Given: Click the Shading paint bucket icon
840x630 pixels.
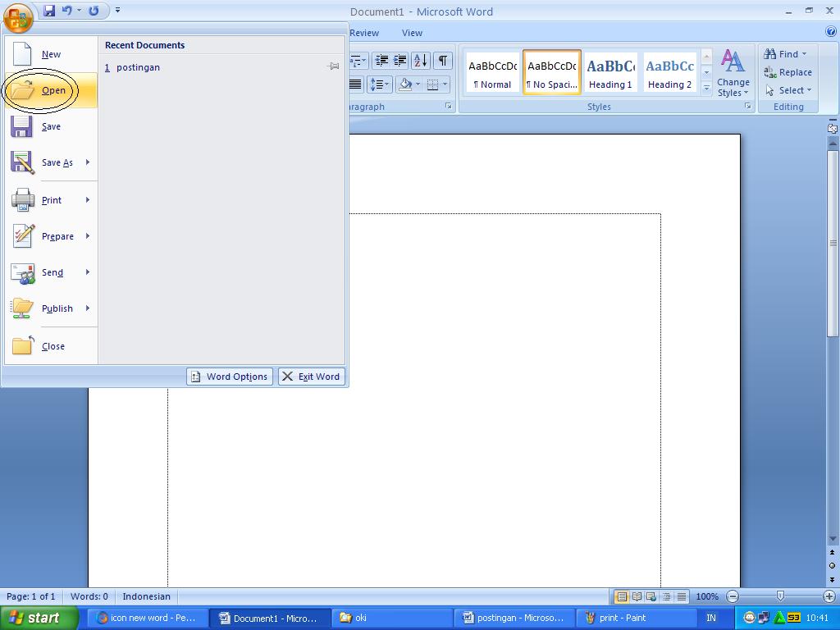Looking at the screenshot, I should 405,84.
